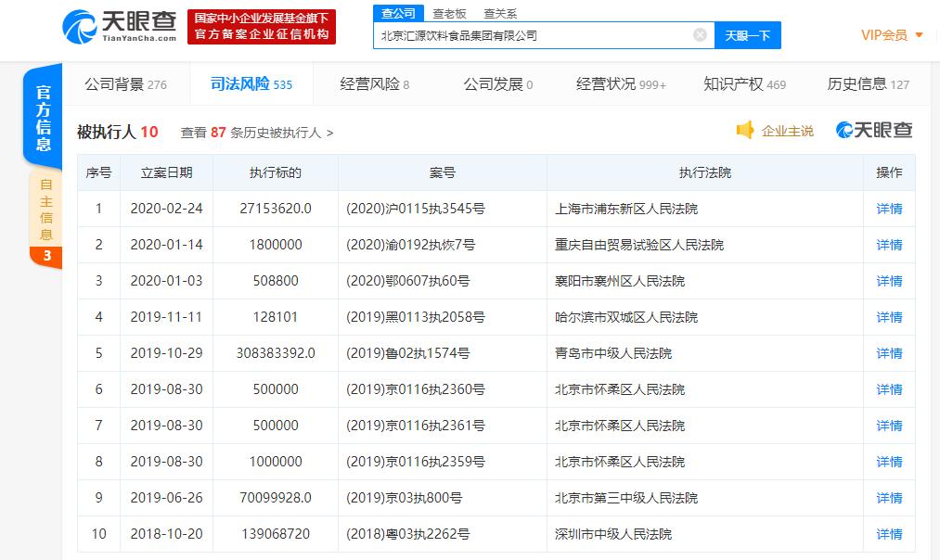The width and height of the screenshot is (940, 560).
Task: Select the 查公司 search tab
Action: [399, 13]
